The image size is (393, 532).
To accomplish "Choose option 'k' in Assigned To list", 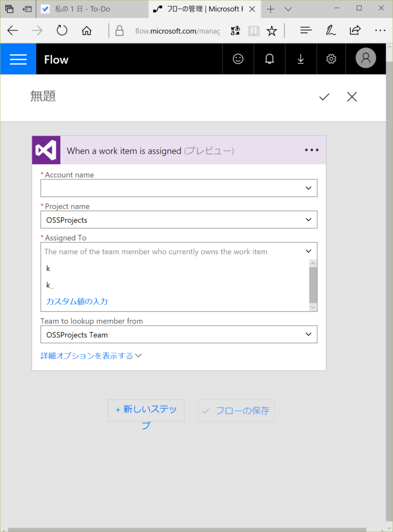I will (175, 269).
